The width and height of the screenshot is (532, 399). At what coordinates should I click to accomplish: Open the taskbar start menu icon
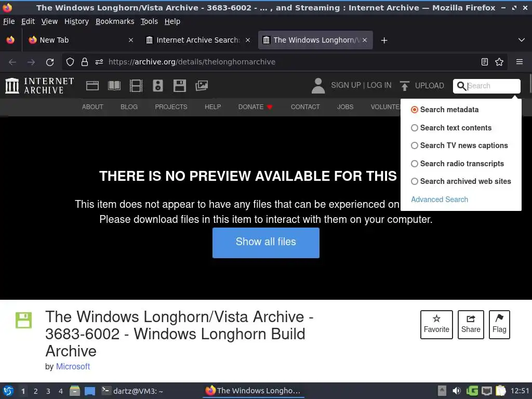(8, 391)
